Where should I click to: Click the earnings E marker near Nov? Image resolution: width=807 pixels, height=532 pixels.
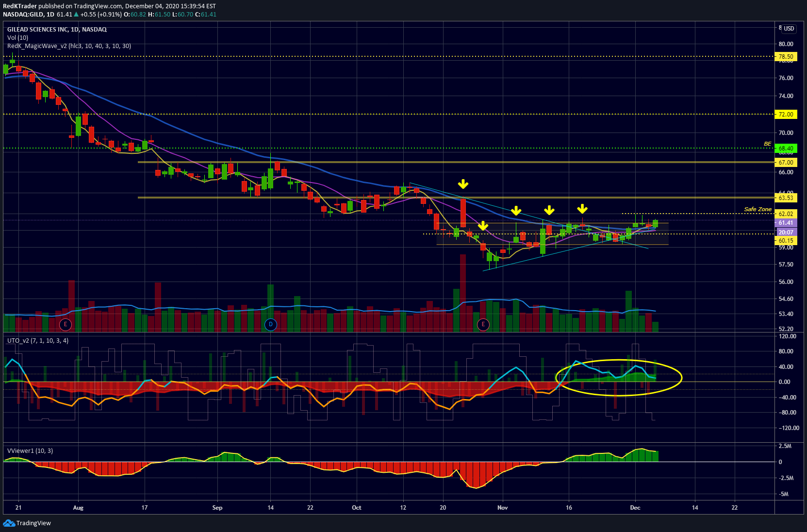click(x=483, y=325)
